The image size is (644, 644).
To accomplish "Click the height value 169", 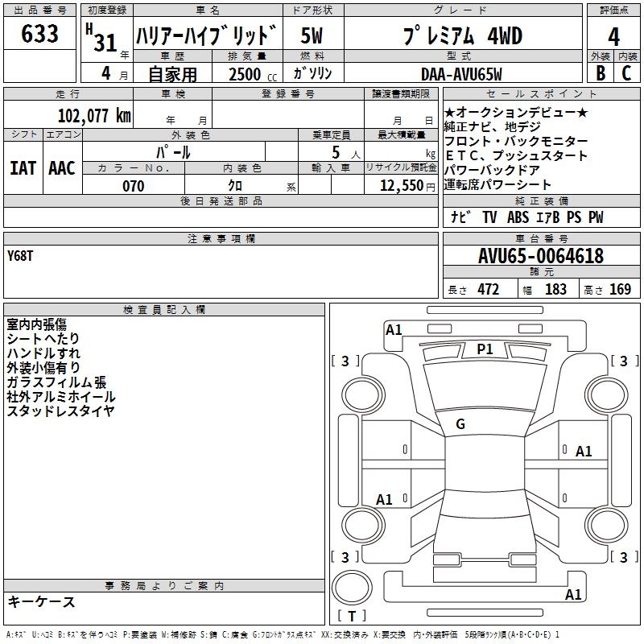I will pyautogui.click(x=620, y=289).
